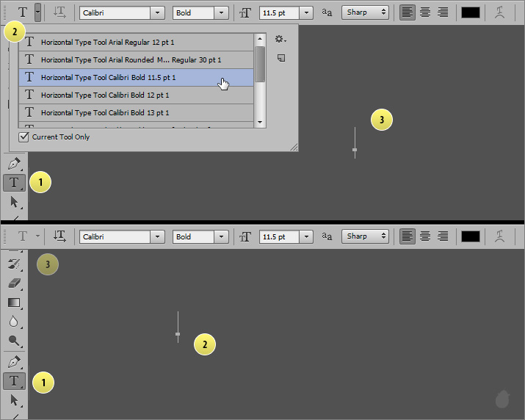Enable center text alignment in lower options bar
Screen dimensions: 525x420
(x=424, y=236)
